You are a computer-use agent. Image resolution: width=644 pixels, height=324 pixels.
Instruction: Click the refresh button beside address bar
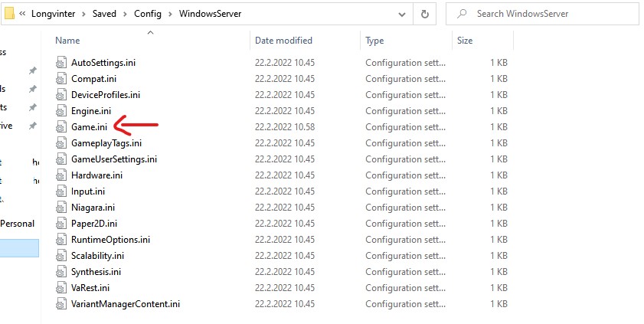coord(425,13)
